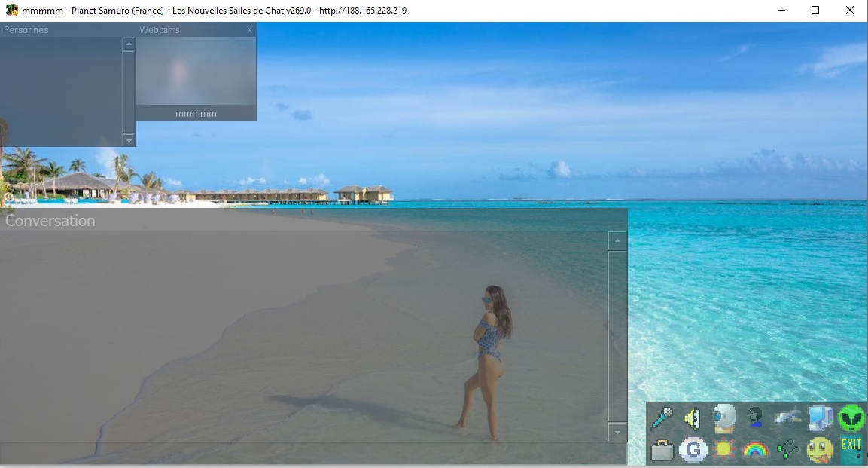Click the mmmmm webcam thumbnail
This screenshot has width=868, height=468.
(x=196, y=72)
